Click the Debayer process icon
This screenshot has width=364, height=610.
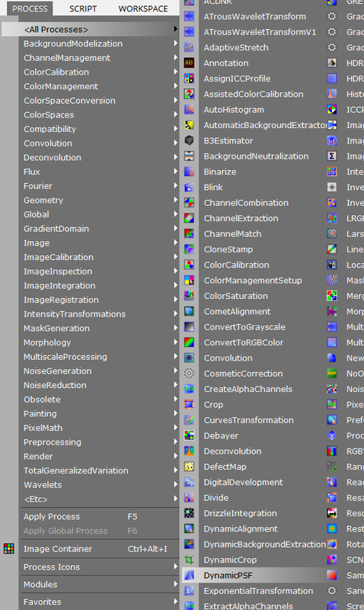coord(189,435)
